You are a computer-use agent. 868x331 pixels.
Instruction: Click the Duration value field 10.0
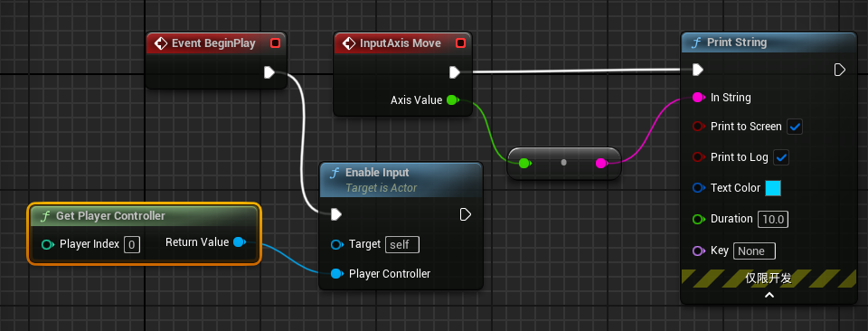[773, 219]
